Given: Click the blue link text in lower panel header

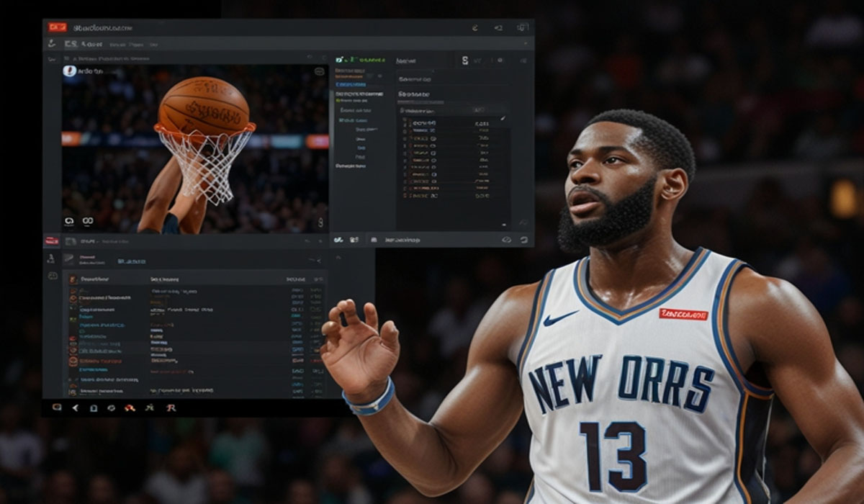Looking at the screenshot, I should 131,261.
